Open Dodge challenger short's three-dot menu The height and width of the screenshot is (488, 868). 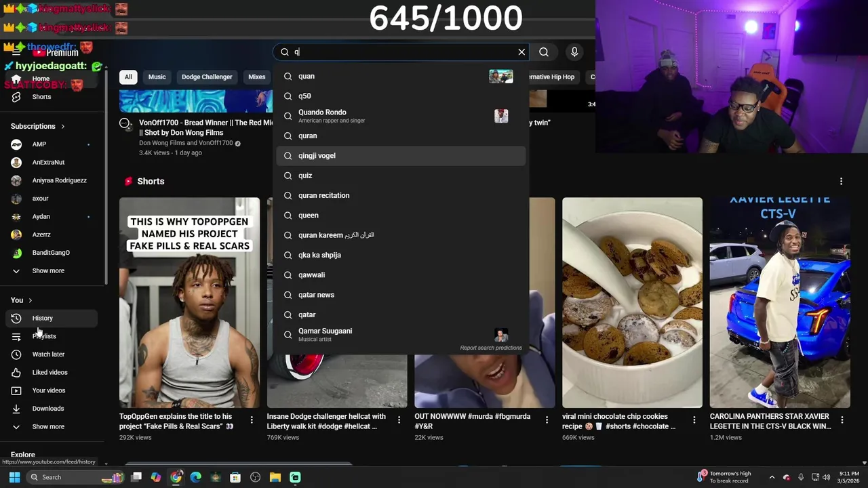(399, 420)
